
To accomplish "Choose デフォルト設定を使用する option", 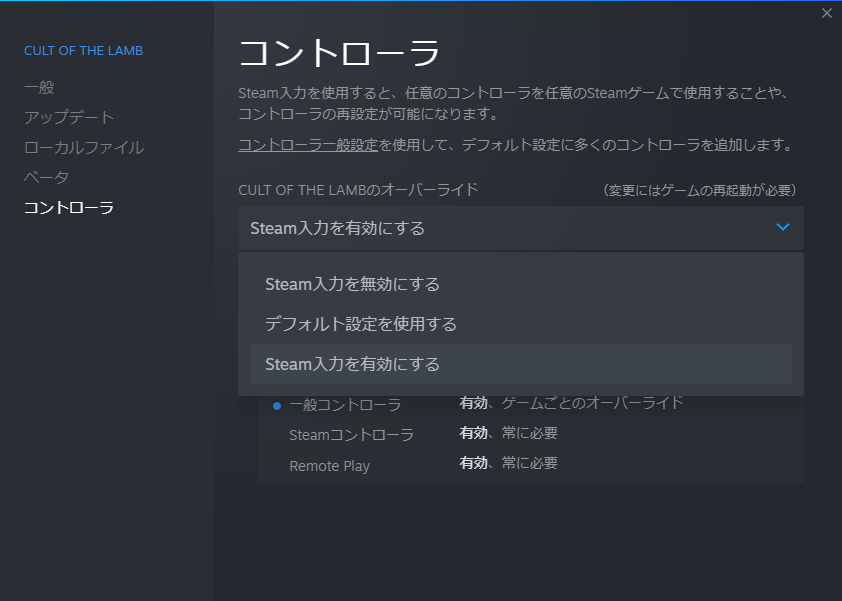I will [521, 324].
